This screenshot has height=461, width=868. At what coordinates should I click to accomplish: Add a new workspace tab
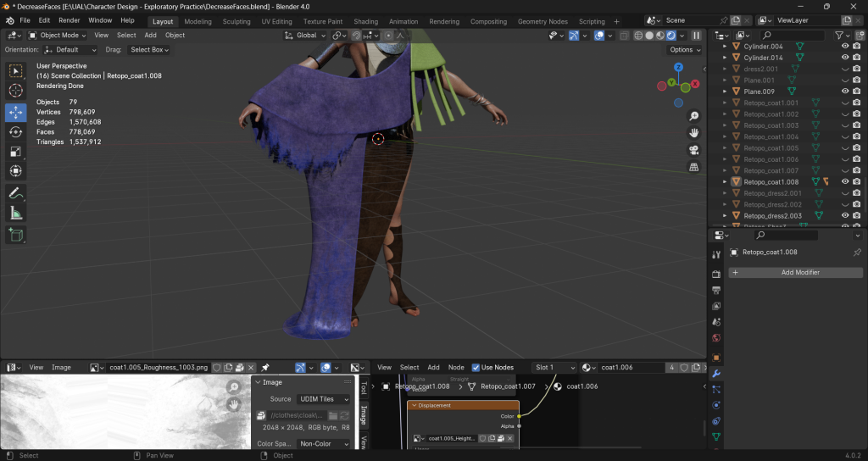(617, 21)
